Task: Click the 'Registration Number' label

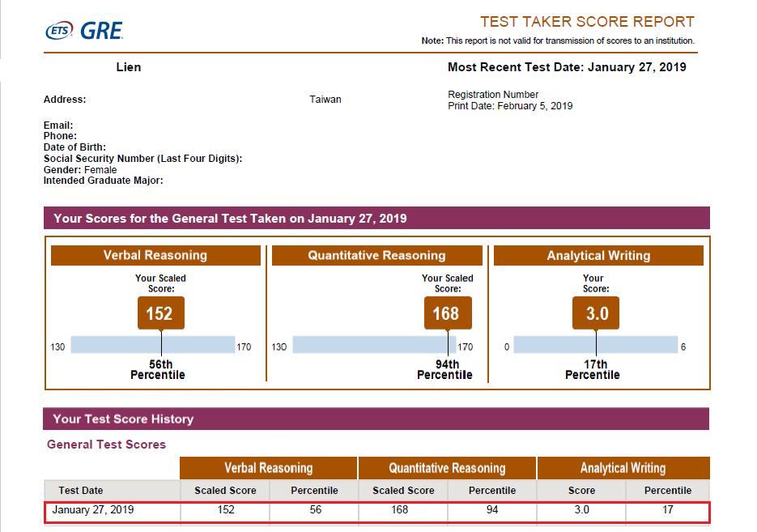Action: click(x=493, y=95)
